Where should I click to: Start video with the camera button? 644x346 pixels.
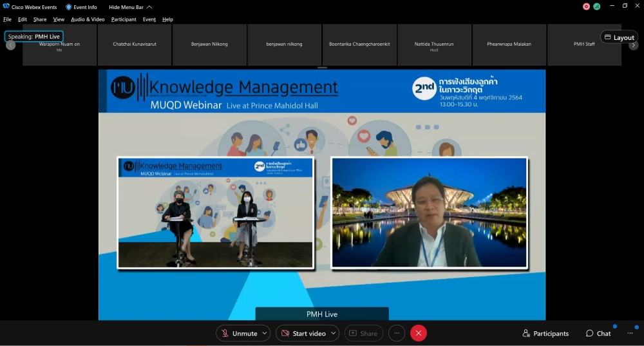303,333
